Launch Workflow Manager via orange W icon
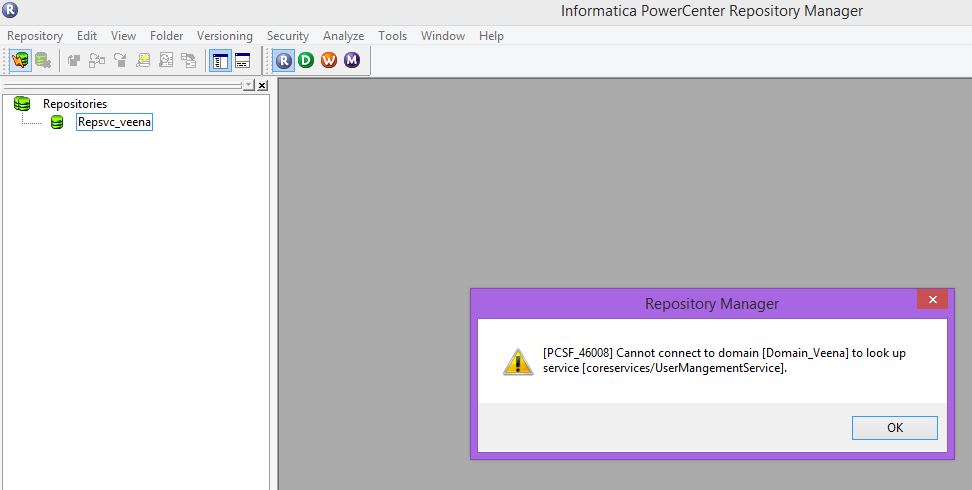 [329, 60]
